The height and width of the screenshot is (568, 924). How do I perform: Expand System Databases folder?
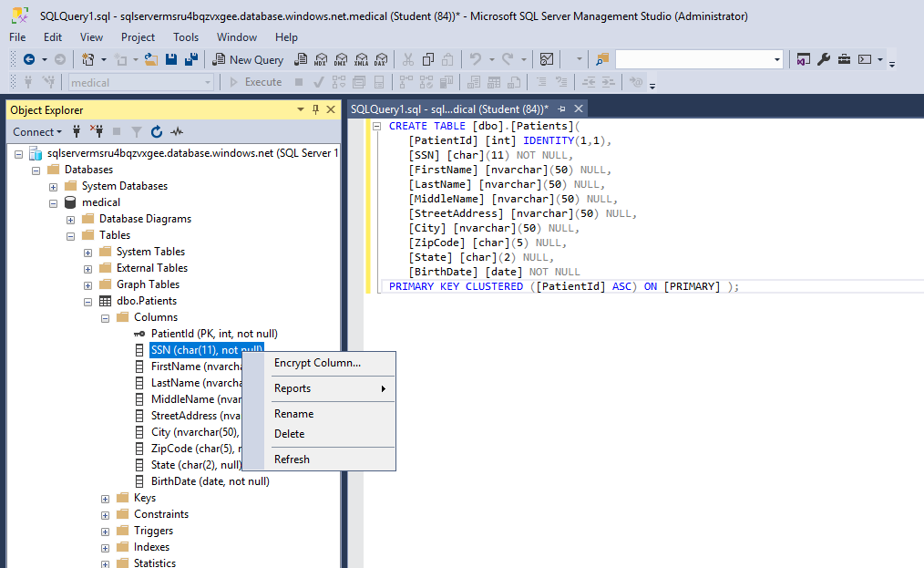point(53,187)
